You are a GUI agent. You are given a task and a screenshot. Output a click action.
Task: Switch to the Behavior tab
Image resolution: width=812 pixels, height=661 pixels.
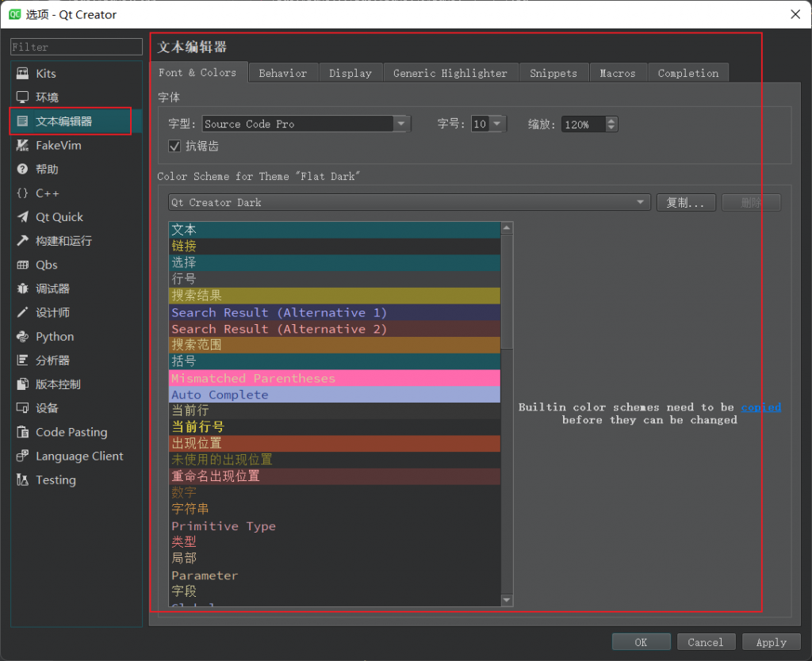(283, 74)
